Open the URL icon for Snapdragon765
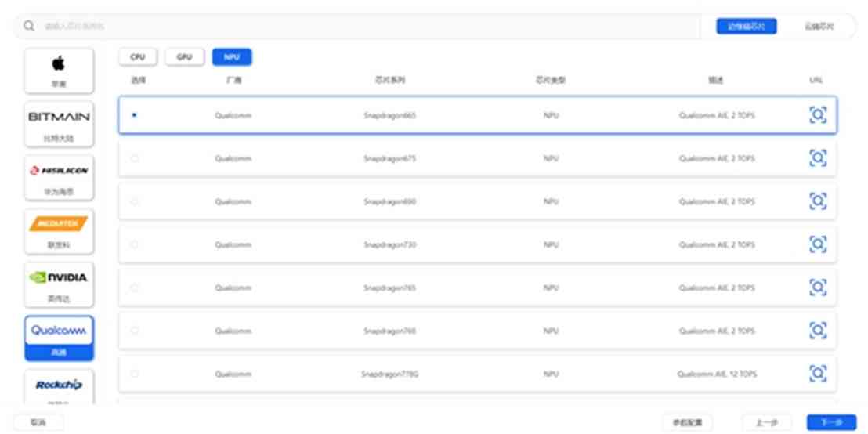This screenshot has height=434, width=868. pos(818,288)
